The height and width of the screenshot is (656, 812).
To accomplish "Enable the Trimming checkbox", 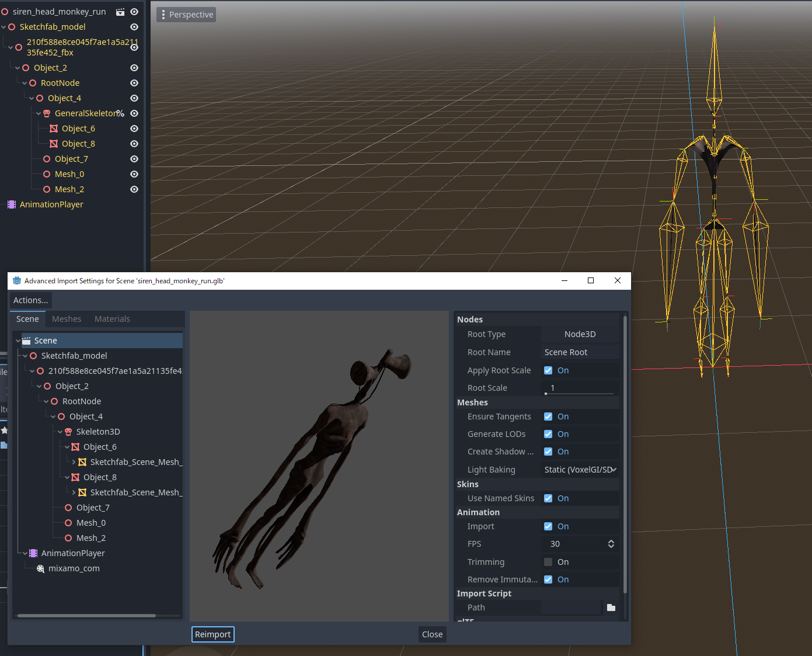I will (x=548, y=561).
